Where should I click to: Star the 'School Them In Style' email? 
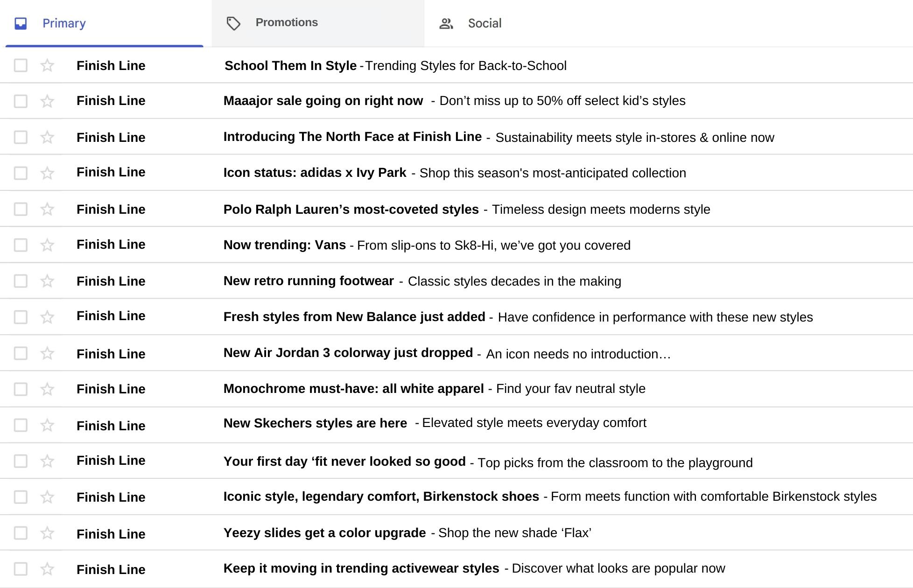coord(47,65)
